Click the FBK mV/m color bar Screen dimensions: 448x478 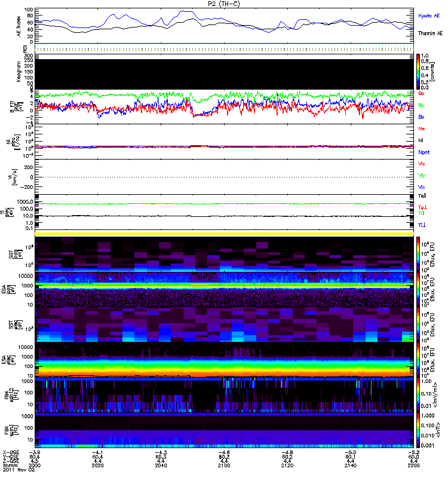(418, 395)
